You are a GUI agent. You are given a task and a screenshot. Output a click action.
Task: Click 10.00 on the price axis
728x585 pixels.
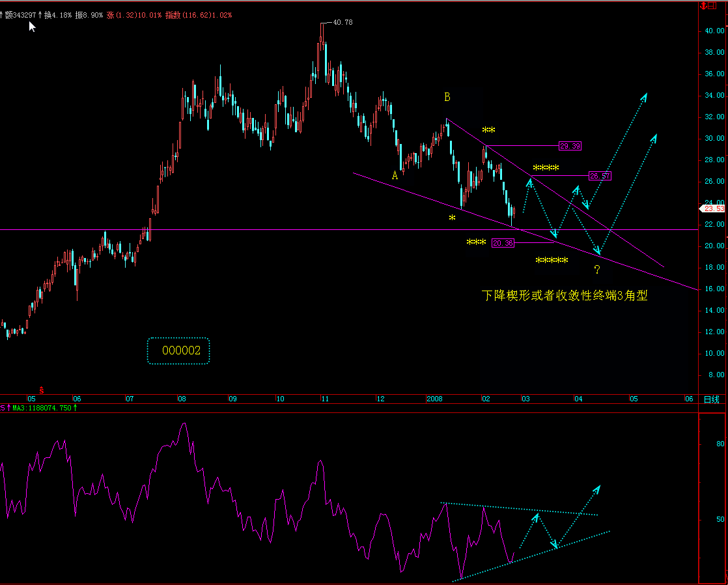click(x=714, y=354)
